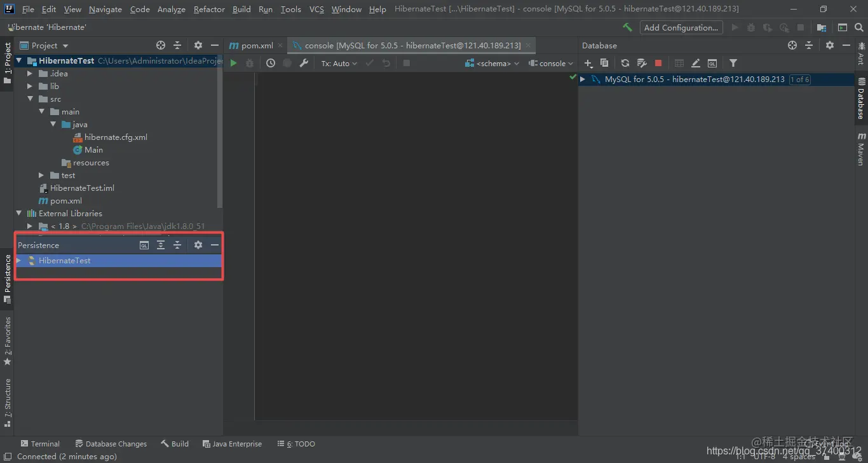The height and width of the screenshot is (463, 868).
Task: Expand HibernateTest in Persistence panel
Action: coord(19,261)
